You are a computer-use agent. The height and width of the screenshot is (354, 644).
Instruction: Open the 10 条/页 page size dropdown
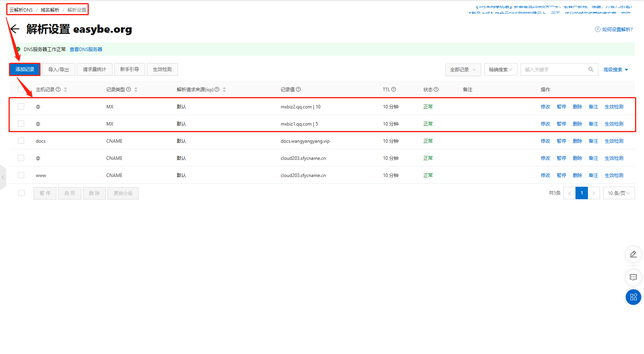619,193
